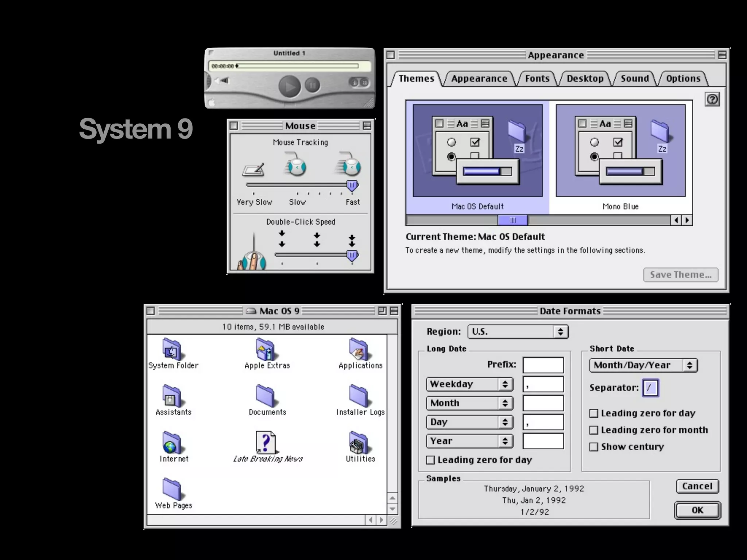Enable Long Date leading zero for day
Viewport: 747px width, 560px height.
(x=430, y=460)
